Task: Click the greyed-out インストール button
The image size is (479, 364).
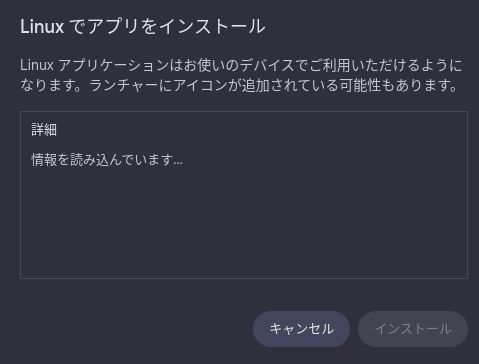Action: tap(413, 329)
